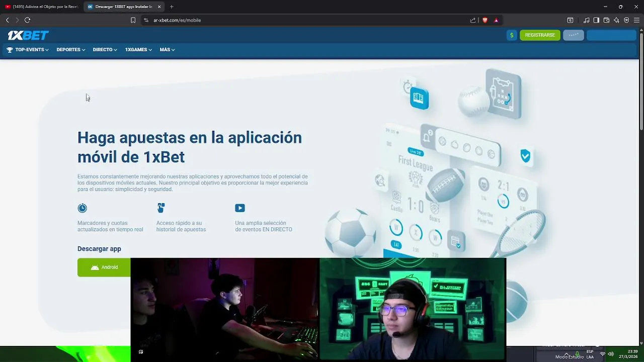Click the tab search icon in toolbar
The width and height of the screenshot is (644, 362).
570,20
